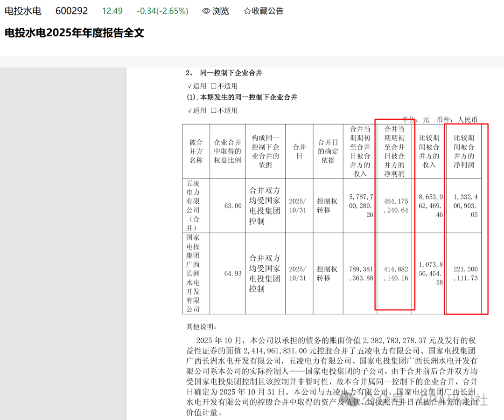The image size is (504, 420).
Task: Click the 构成同一控制下企业合并的依据 header
Action: click(265, 151)
